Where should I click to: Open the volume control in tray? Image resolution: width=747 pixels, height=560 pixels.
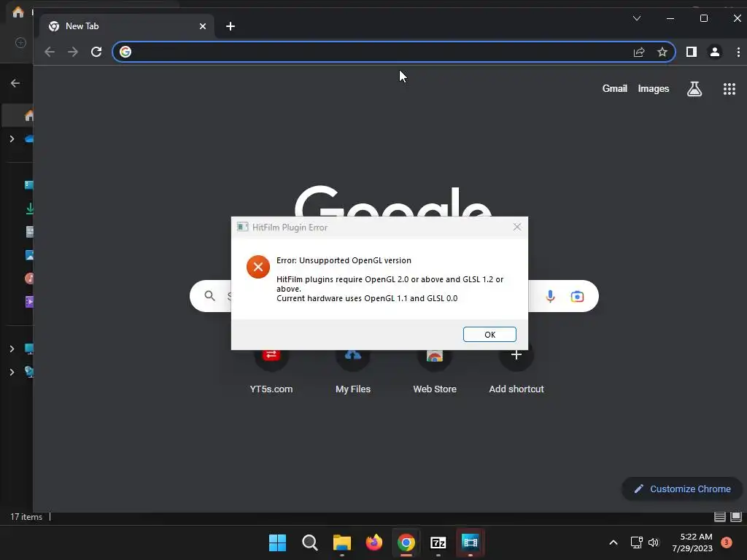click(653, 542)
